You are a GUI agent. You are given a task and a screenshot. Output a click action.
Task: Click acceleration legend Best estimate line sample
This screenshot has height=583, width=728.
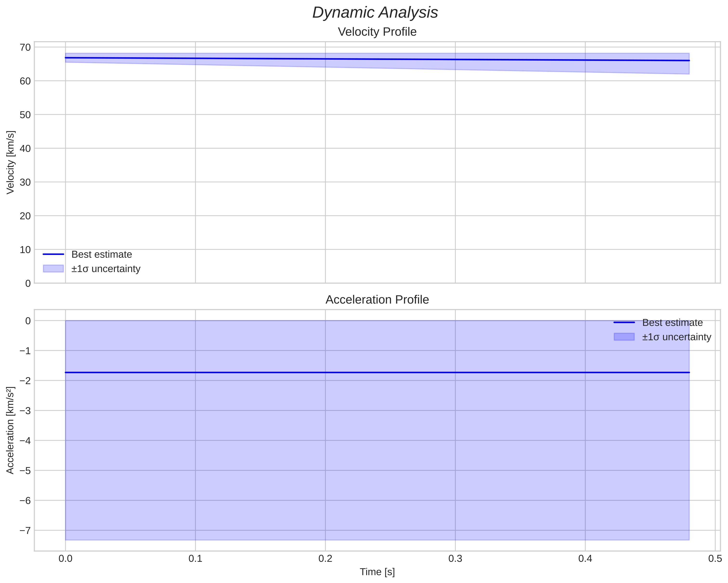coord(624,323)
